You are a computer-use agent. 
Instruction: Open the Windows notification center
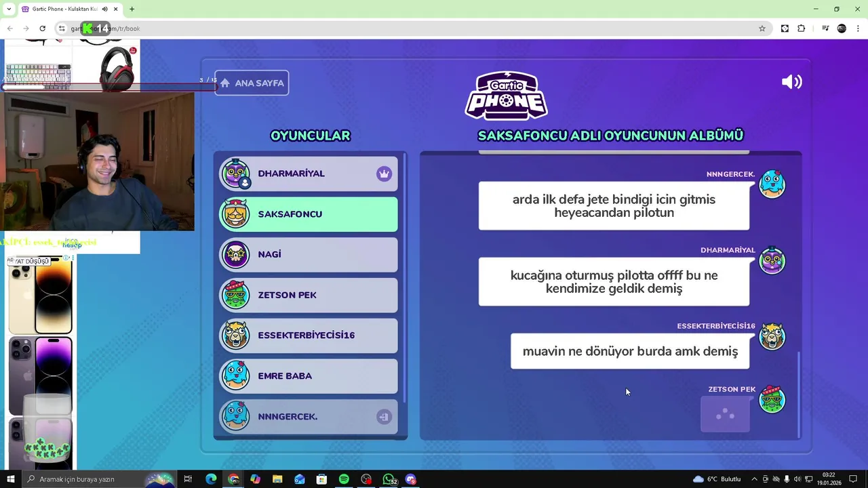tap(853, 479)
